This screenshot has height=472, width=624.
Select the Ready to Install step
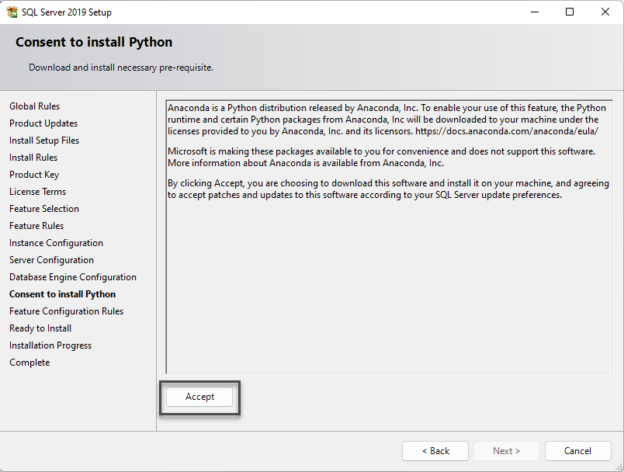[40, 328]
